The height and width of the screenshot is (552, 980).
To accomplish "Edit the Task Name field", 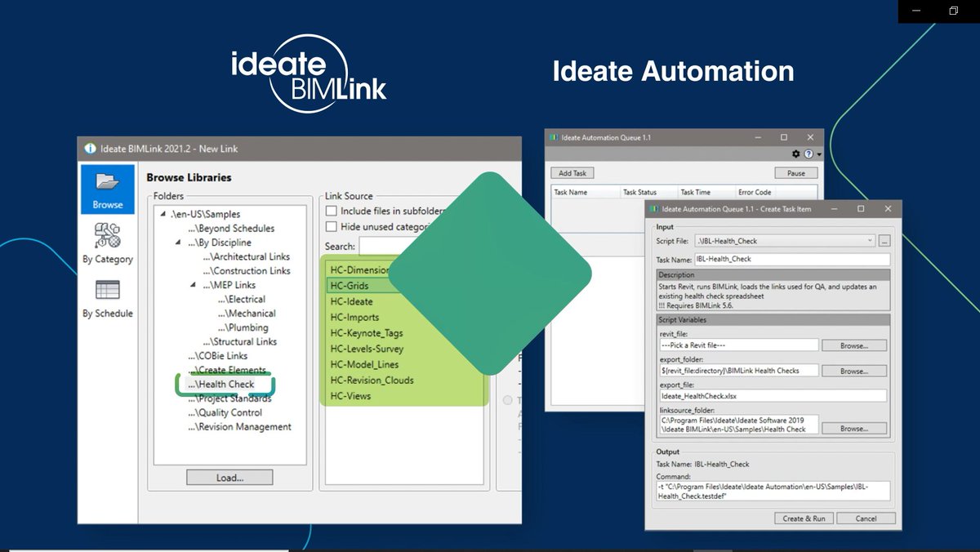I will 792,259.
